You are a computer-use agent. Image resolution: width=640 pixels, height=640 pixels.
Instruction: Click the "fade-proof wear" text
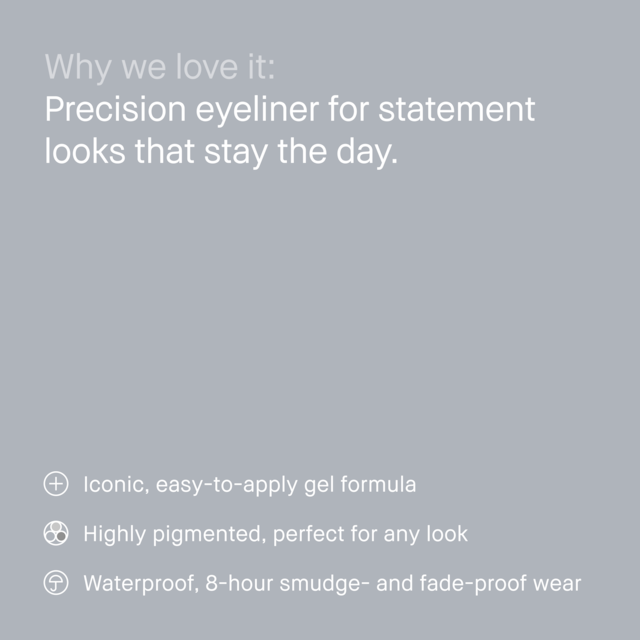(500, 583)
